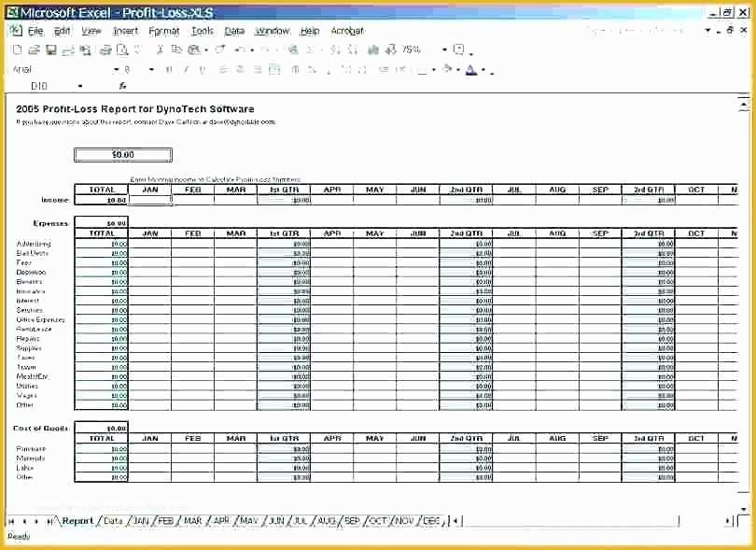The image size is (756, 550).
Task: Click the vertical scrollbar down arrow
Action: (x=744, y=510)
